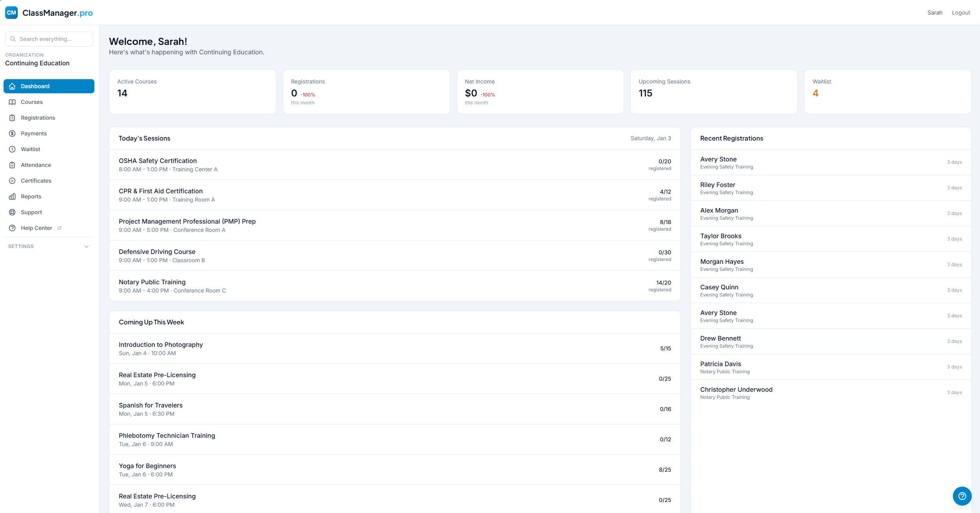The image size is (980, 513).
Task: Click the CM logo in the header
Action: pyautogui.click(x=11, y=12)
